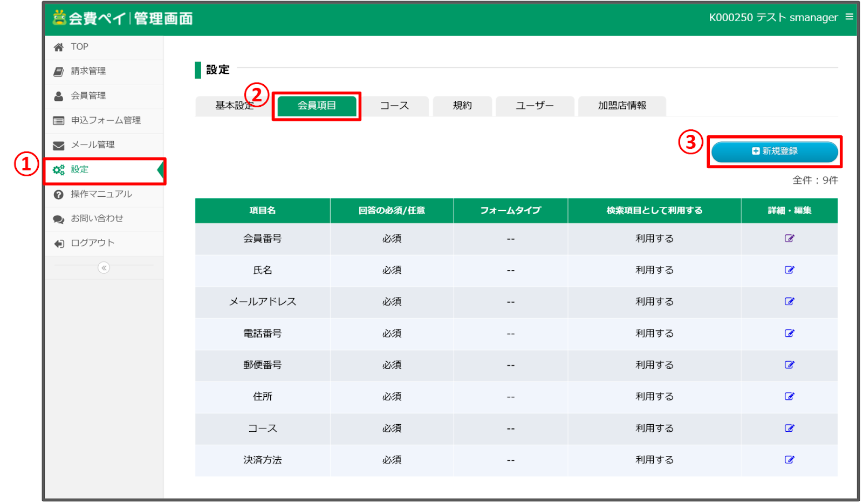Switch to the 加盟店情報 tab
Screen dimensions: 863x504
click(x=622, y=106)
